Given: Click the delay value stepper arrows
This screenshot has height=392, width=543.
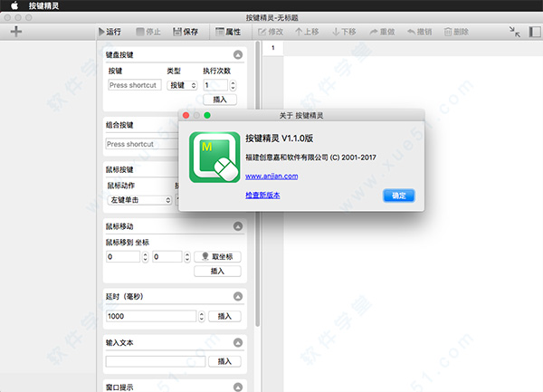Looking at the screenshot, I should (x=202, y=316).
